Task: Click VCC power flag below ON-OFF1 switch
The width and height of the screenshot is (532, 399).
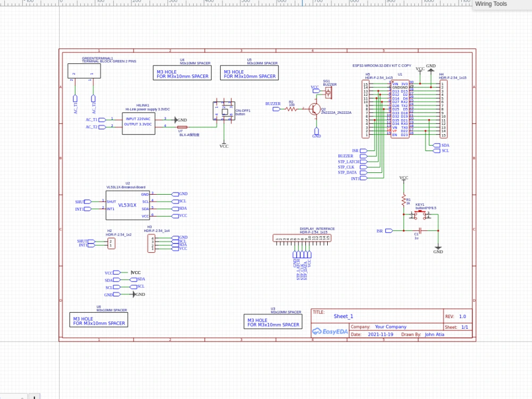Action: pyautogui.click(x=224, y=145)
